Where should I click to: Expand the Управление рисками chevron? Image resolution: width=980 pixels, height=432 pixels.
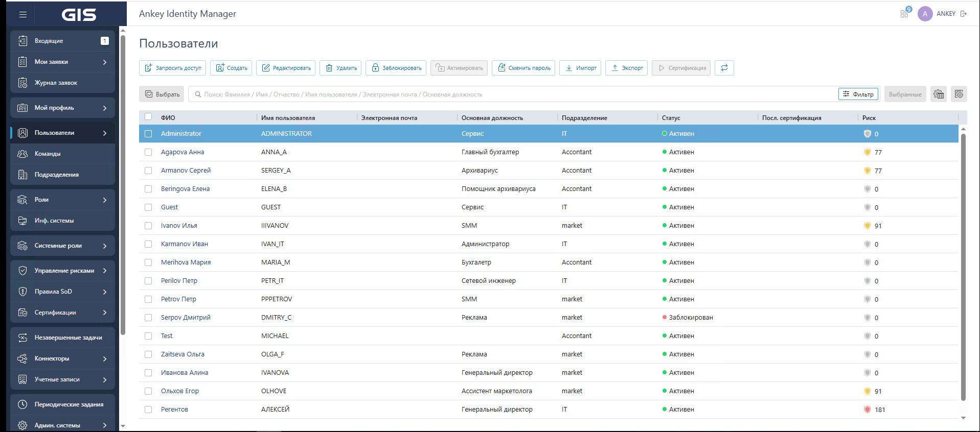[105, 271]
